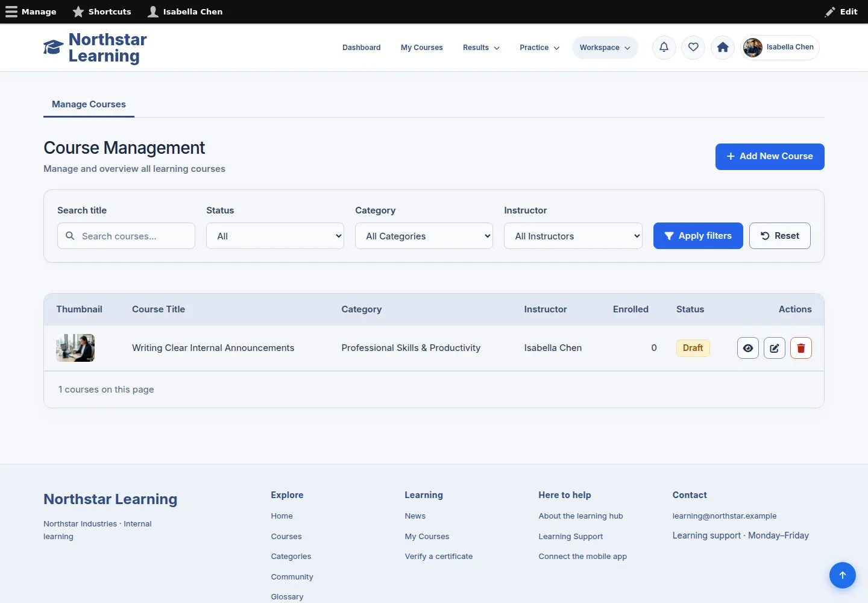The height and width of the screenshot is (603, 868).
Task: Click the Search courses input field
Action: coord(126,236)
